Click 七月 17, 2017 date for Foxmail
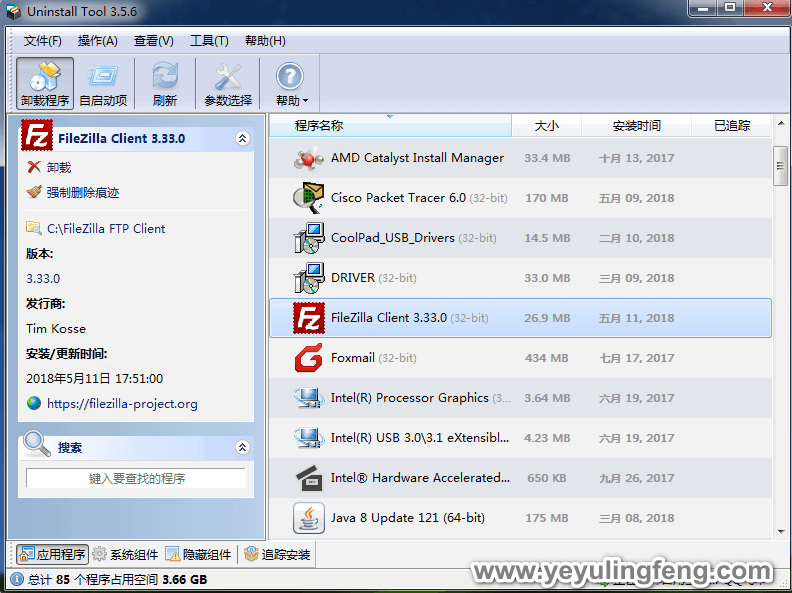 tap(636, 358)
